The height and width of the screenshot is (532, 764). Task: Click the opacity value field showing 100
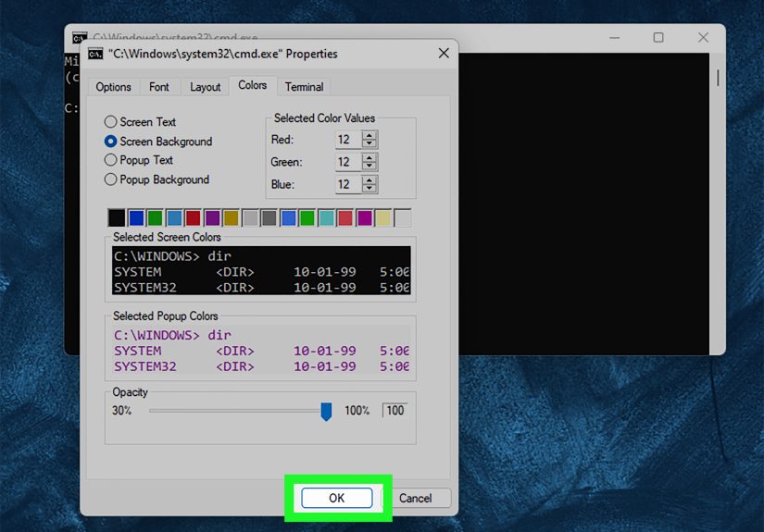pyautogui.click(x=395, y=410)
